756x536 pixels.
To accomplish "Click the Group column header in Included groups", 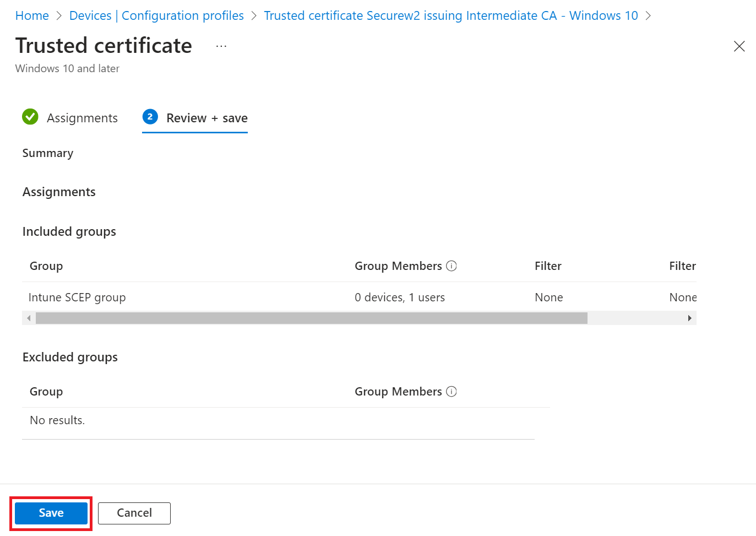I will pos(46,266).
